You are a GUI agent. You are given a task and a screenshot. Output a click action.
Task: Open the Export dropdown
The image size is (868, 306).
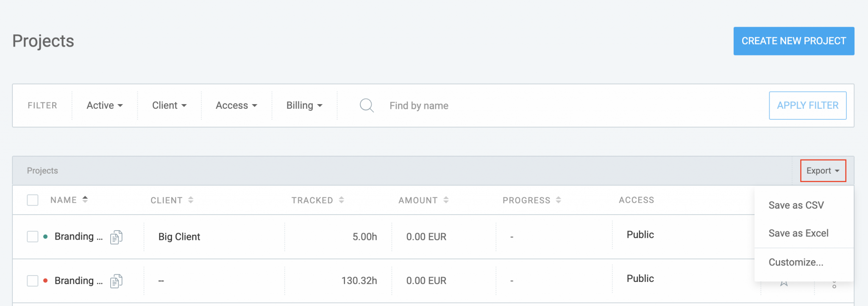[822, 171]
